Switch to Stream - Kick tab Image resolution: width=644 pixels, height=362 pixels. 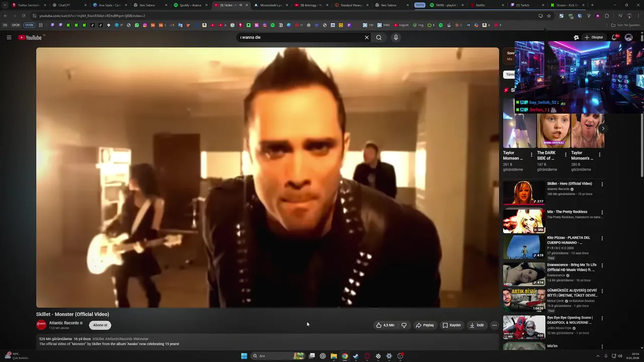coord(567,5)
